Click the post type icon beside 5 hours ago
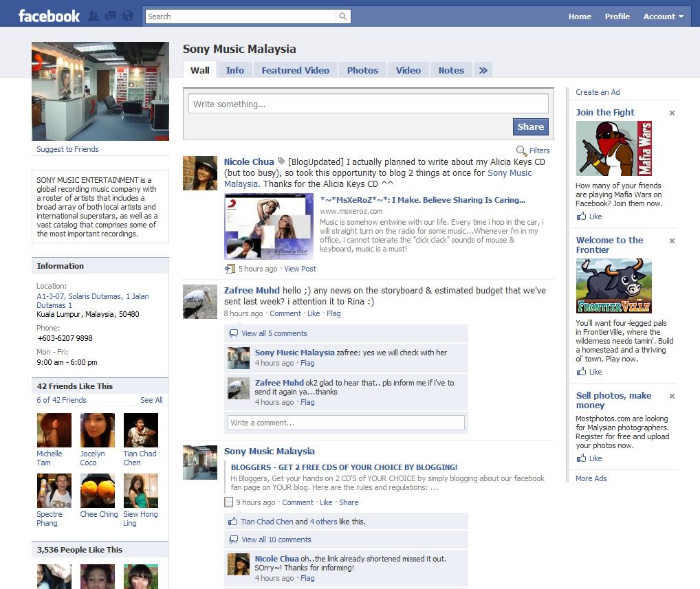Screen dimensions: 700x589 coord(230,269)
